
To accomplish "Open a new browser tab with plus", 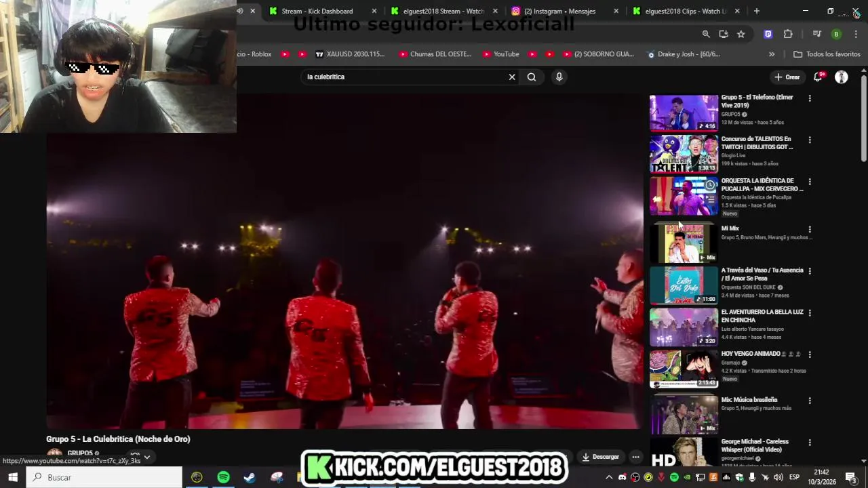I will pyautogui.click(x=757, y=11).
